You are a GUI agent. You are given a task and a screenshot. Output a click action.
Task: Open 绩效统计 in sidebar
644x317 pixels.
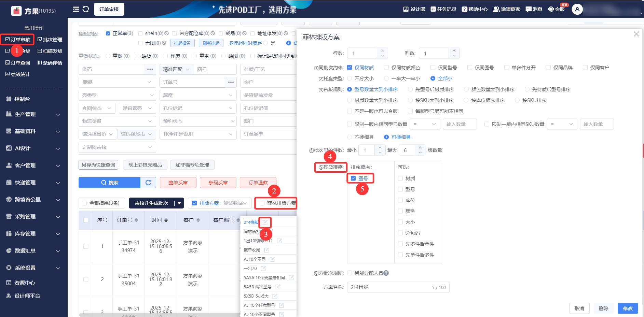(x=18, y=74)
